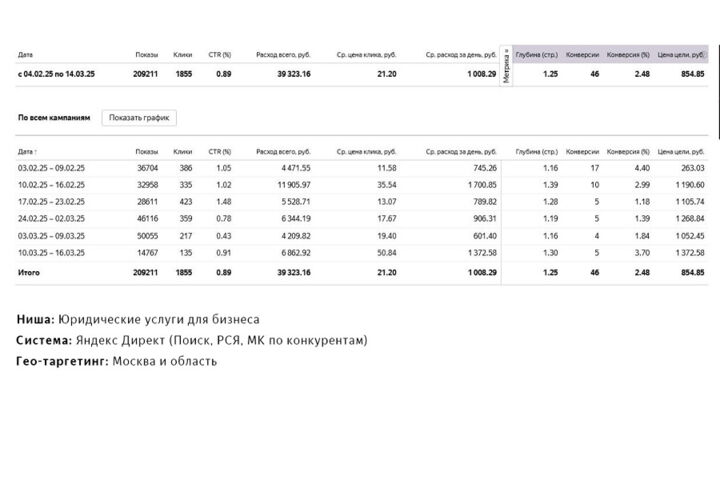Image resolution: width=720 pixels, height=480 pixels.
Task: Open the 03.02.25 – 09.02.25 row
Action: tap(361, 168)
